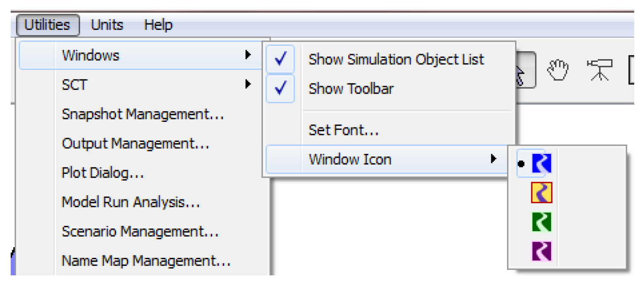The image size is (644, 283).
Task: Click the blue icon radio bullet
Action: [x=521, y=164]
